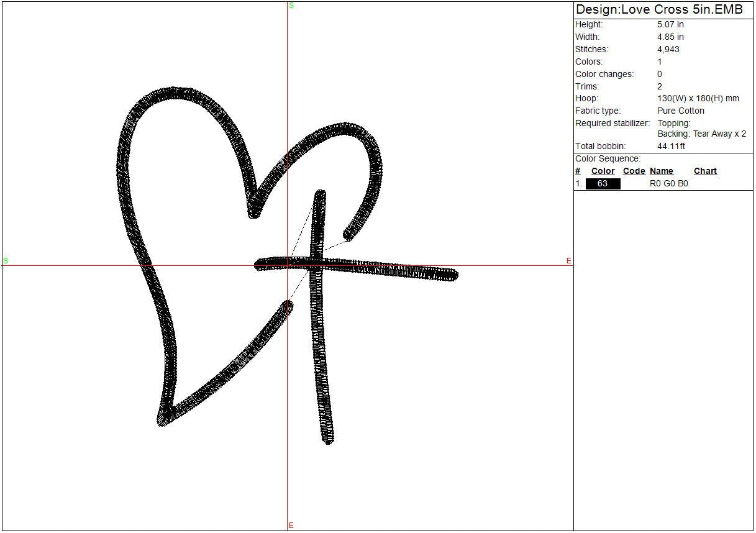Click the # column header
The width and height of the screenshot is (756, 533).
(x=578, y=171)
